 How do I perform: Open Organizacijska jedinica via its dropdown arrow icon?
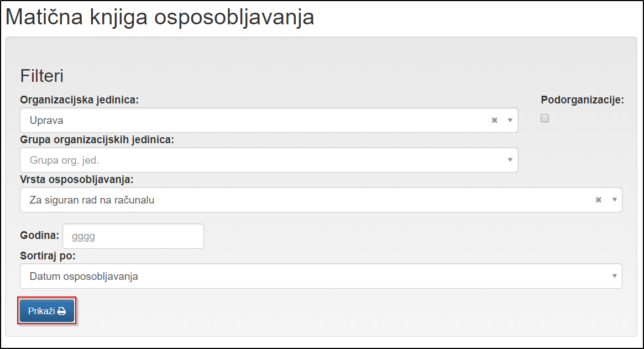pyautogui.click(x=510, y=119)
